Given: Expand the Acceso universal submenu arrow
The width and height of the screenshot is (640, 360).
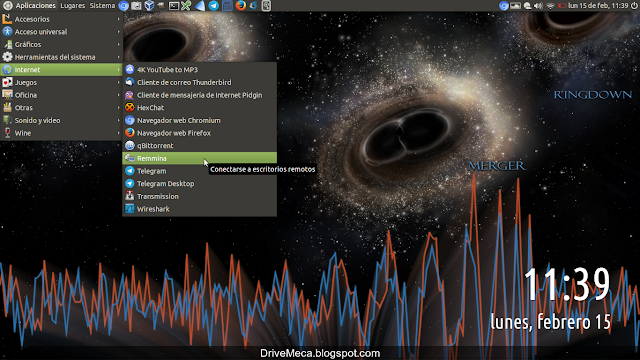Looking at the screenshot, I should (118, 32).
